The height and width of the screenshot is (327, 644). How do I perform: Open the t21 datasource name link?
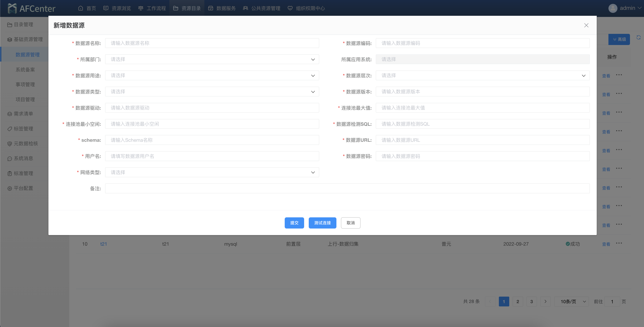pos(103,244)
